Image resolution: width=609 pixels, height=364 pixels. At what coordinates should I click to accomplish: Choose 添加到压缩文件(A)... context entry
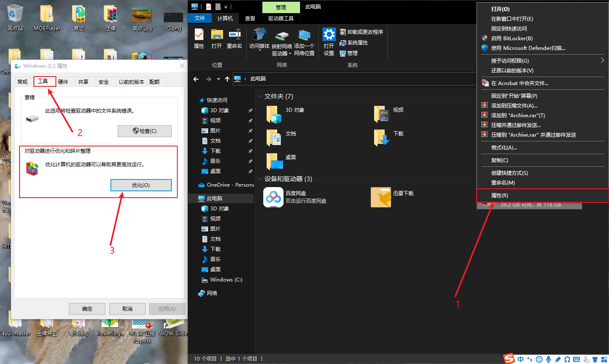(543, 105)
